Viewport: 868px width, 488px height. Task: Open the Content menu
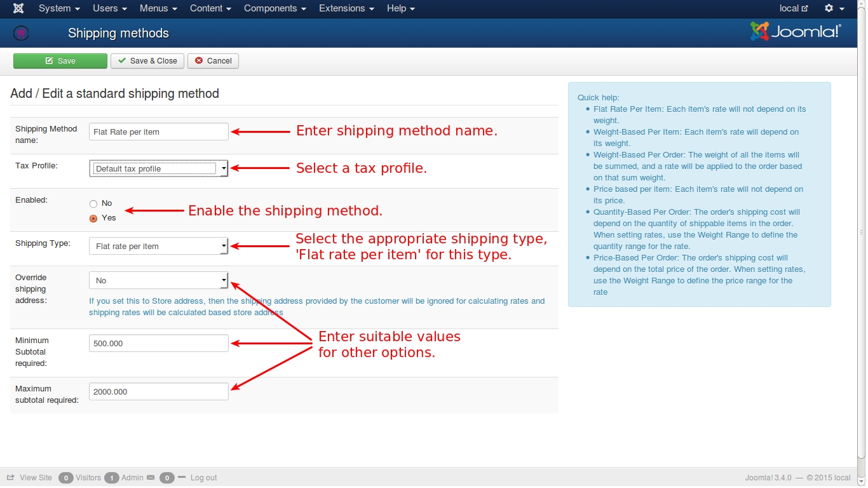tap(210, 8)
